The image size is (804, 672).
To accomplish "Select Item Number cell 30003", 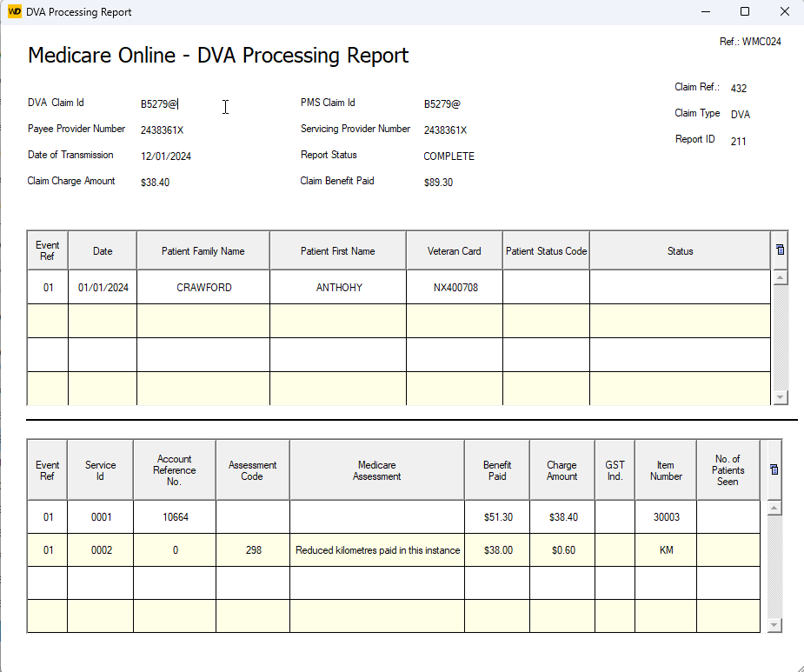I will (666, 517).
